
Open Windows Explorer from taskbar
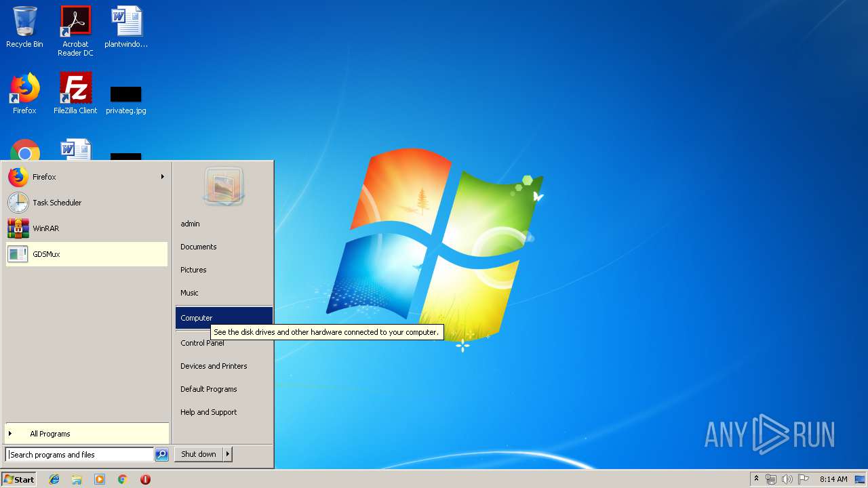coord(77,479)
